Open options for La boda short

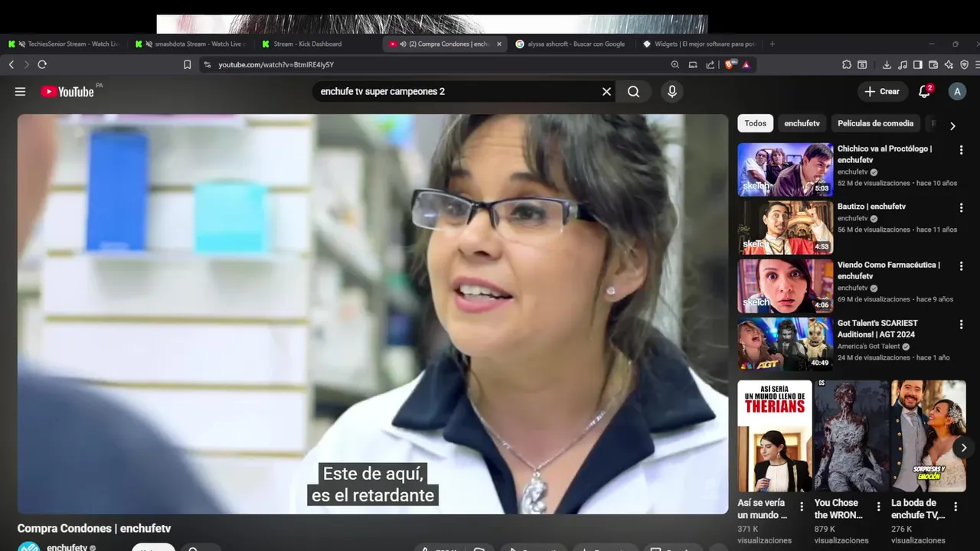pyautogui.click(x=955, y=507)
